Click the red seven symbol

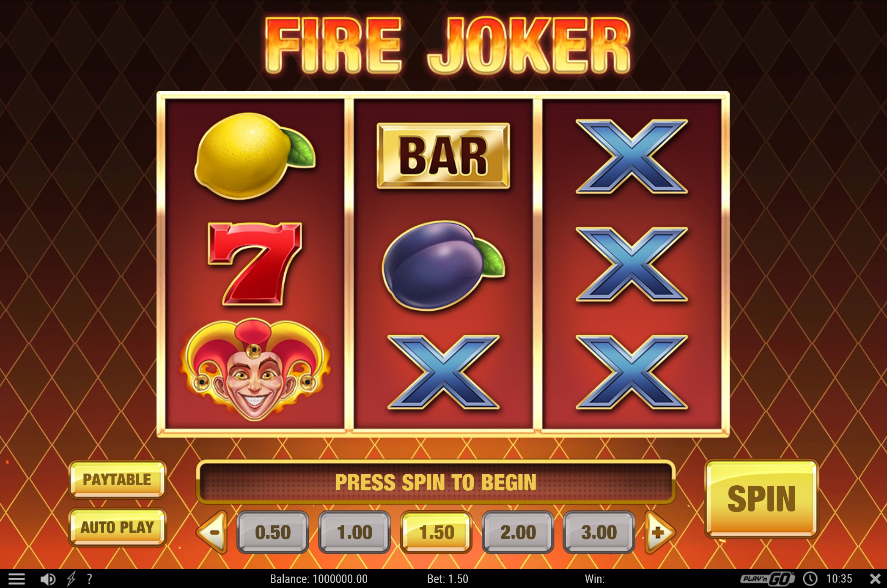[255, 263]
